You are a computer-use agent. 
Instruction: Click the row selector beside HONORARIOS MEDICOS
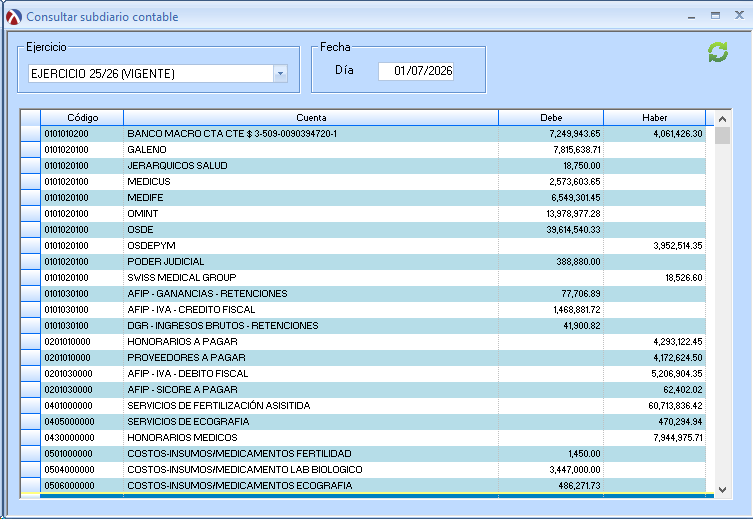coord(31,438)
